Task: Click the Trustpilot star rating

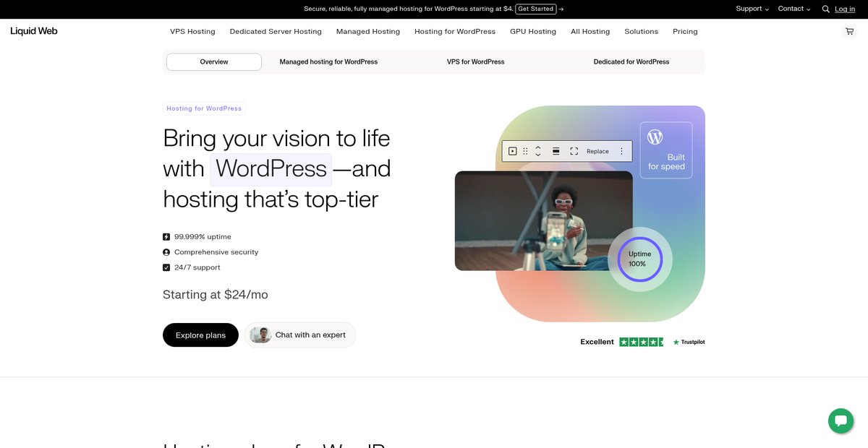Action: tap(642, 342)
